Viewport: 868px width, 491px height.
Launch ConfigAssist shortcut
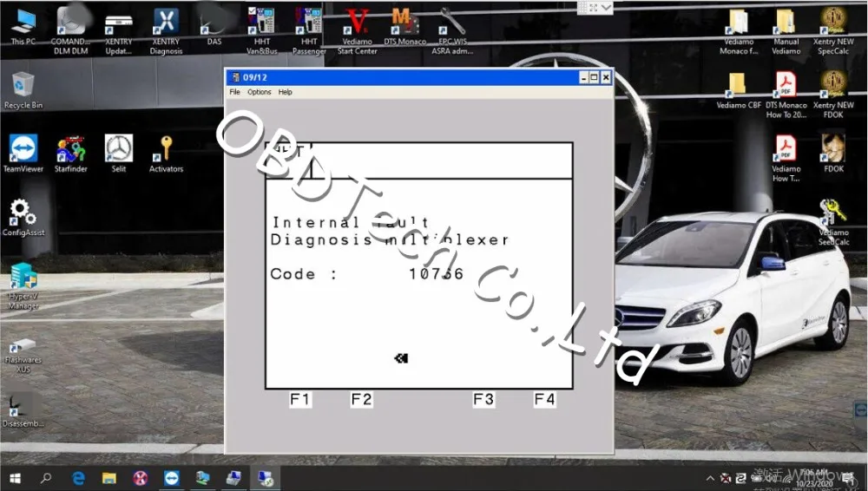coord(23,217)
